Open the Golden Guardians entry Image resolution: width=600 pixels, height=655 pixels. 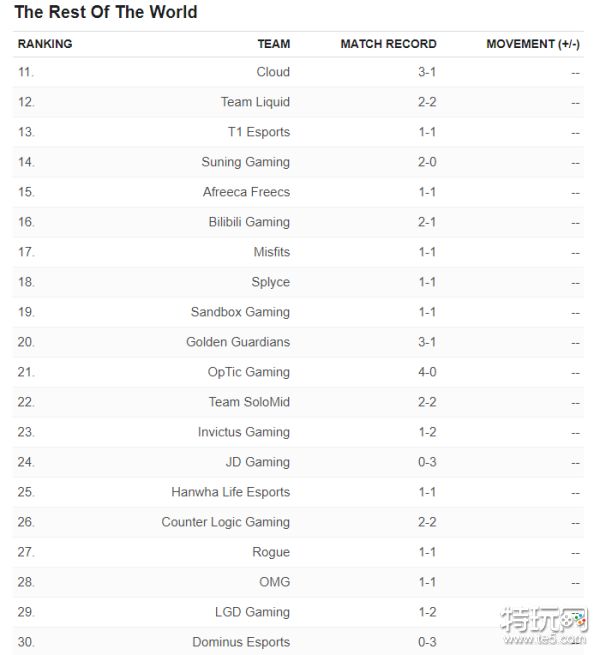click(238, 342)
